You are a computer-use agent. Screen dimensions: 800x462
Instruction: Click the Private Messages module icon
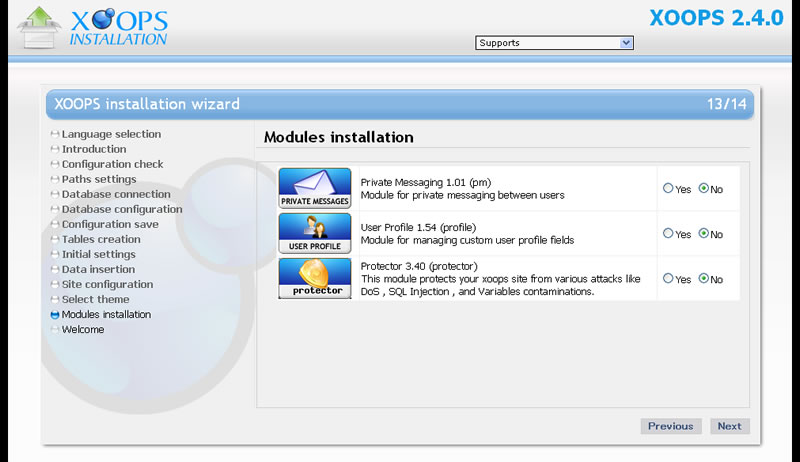tap(315, 188)
